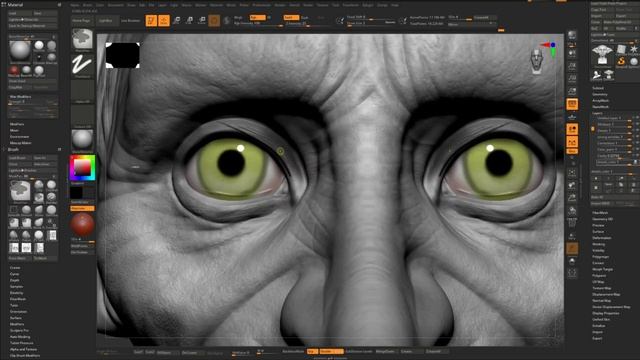Open current brush thumbnail on left shelf
640x360 pixels.
pos(82,40)
